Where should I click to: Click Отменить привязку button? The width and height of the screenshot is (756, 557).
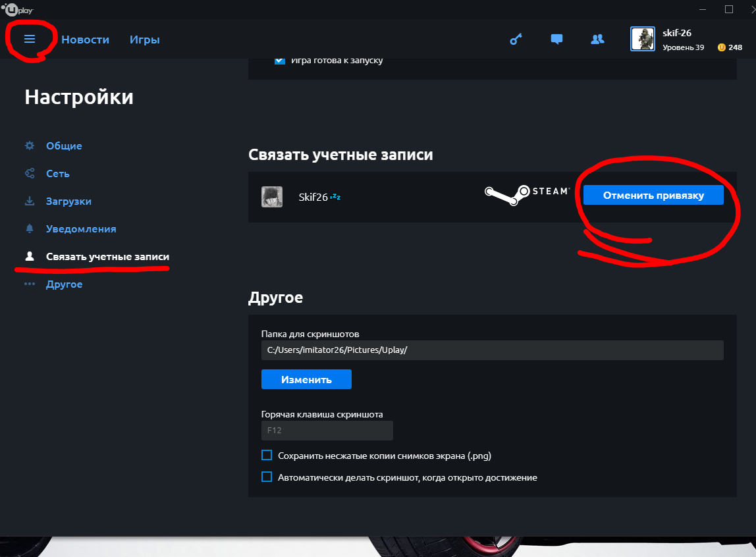pyautogui.click(x=653, y=195)
